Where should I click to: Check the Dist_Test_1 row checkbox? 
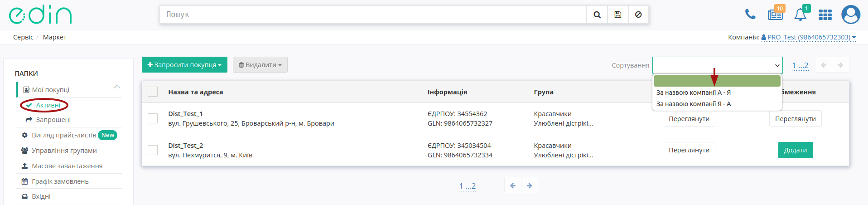(x=153, y=118)
